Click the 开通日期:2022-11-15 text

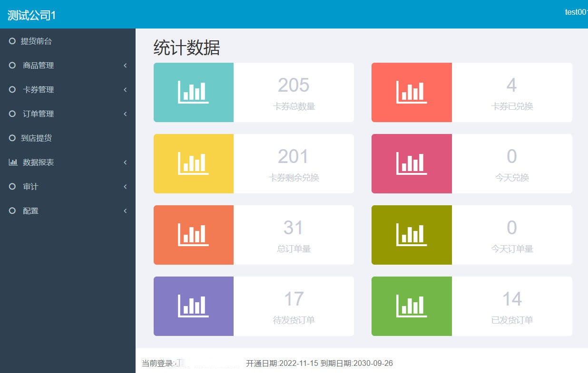pos(282,363)
